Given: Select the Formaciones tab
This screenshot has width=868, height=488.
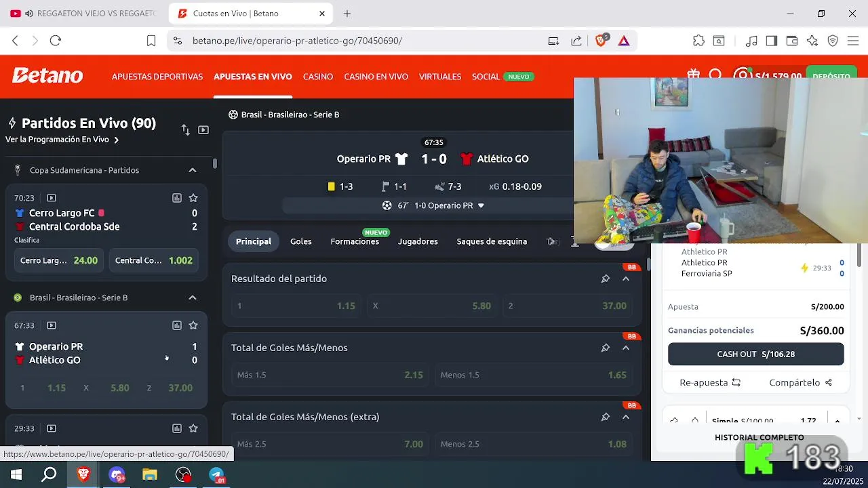Looking at the screenshot, I should [355, 241].
